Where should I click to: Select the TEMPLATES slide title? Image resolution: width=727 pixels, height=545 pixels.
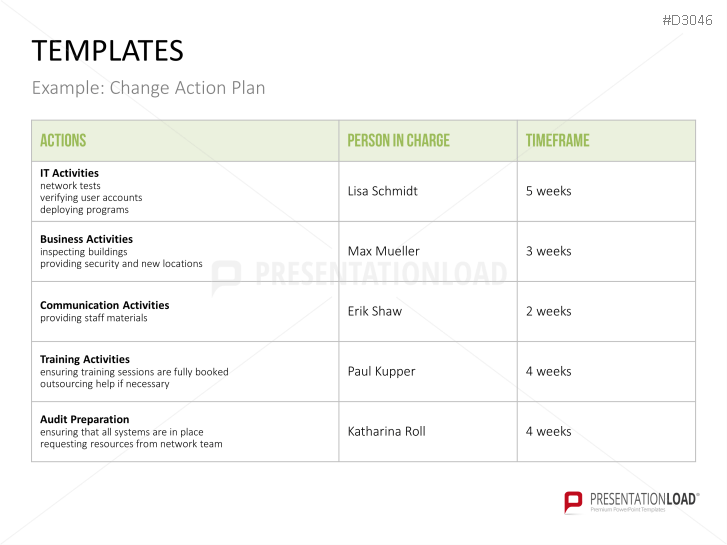(108, 51)
